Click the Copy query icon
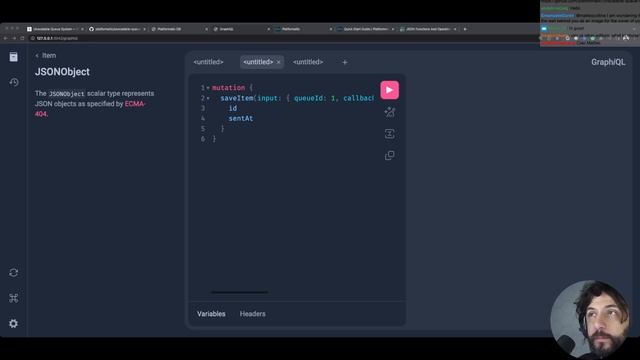 coord(389,155)
